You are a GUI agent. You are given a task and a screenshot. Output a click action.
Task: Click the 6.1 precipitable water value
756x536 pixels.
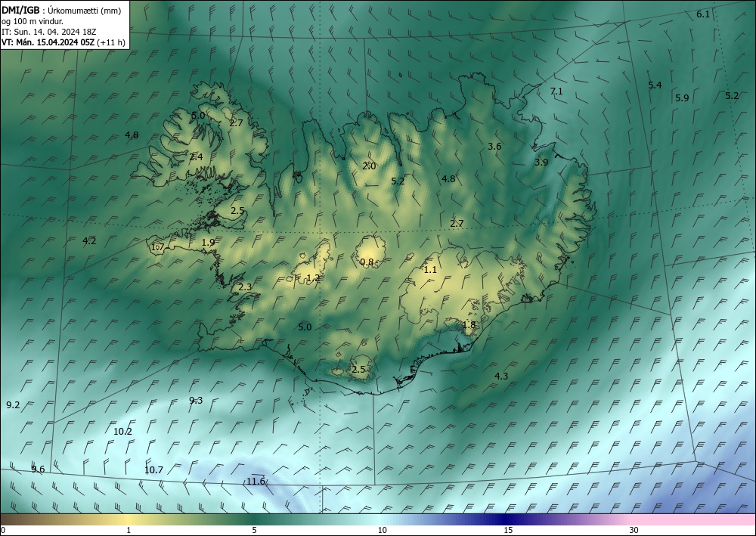coord(703,14)
